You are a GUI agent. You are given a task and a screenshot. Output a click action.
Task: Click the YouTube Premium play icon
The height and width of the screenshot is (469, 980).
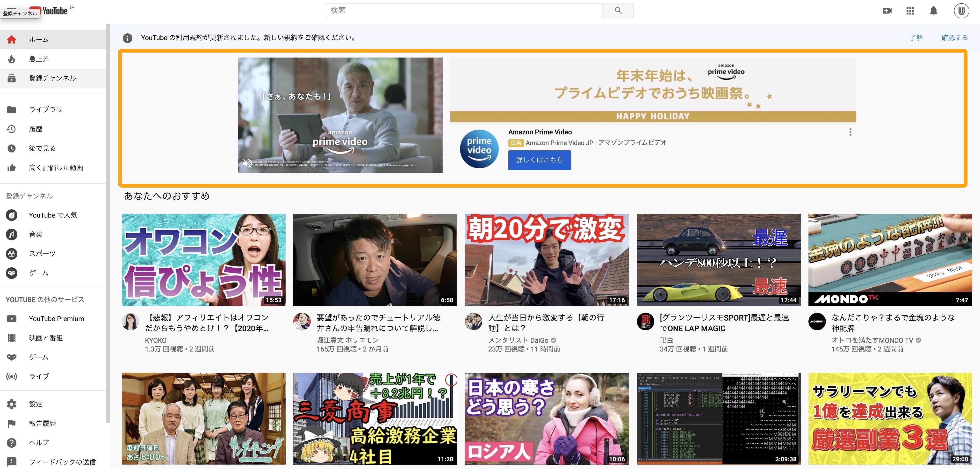pos(12,319)
